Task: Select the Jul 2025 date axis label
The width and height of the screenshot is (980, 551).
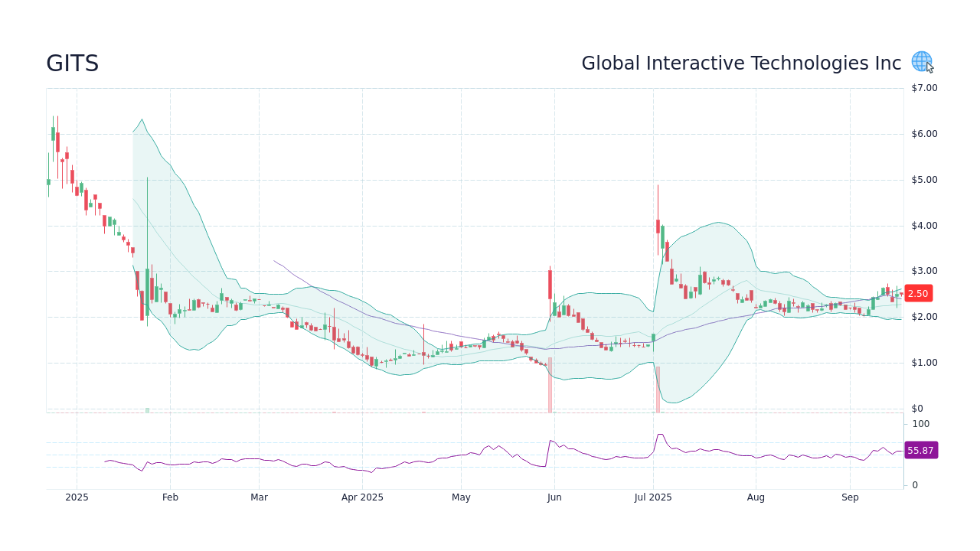Action: 652,497
